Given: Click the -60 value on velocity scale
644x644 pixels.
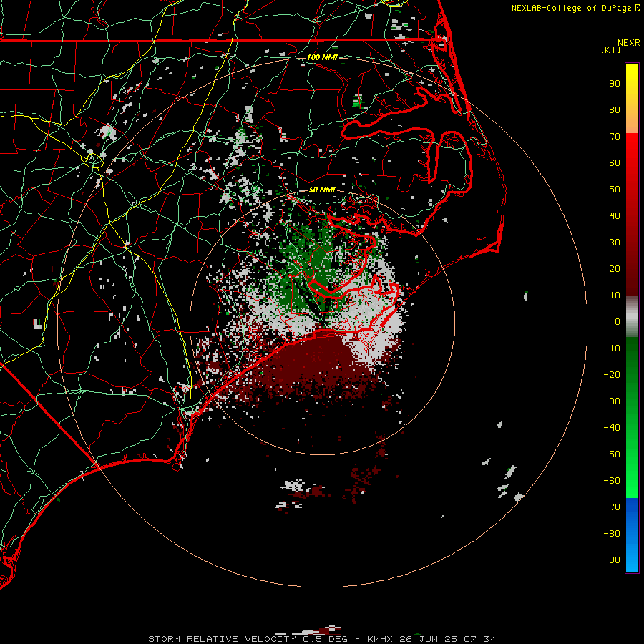Looking at the screenshot, I should coord(612,481).
